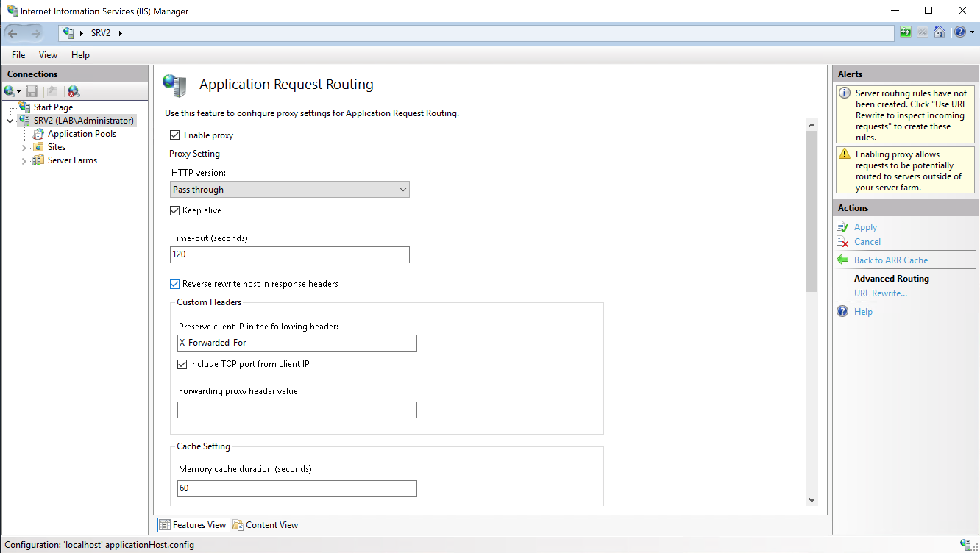The width and height of the screenshot is (980, 553).
Task: Disable the Keep alive option
Action: pyautogui.click(x=175, y=210)
